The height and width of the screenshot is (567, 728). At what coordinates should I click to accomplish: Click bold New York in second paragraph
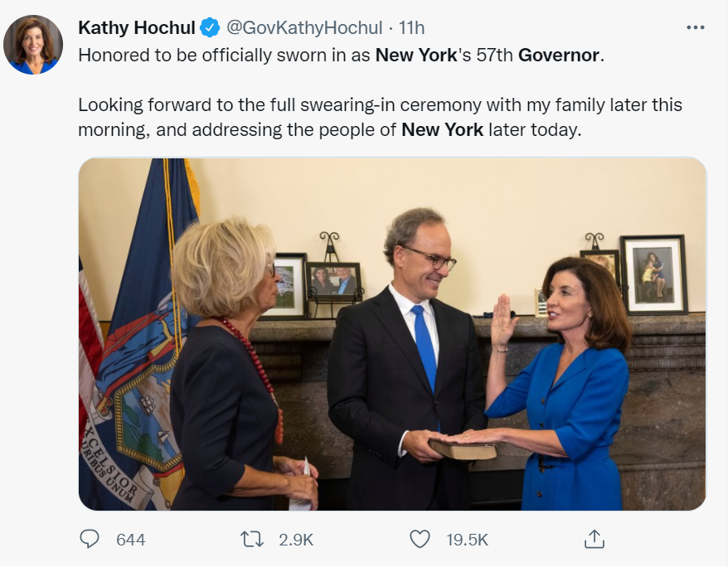(443, 130)
